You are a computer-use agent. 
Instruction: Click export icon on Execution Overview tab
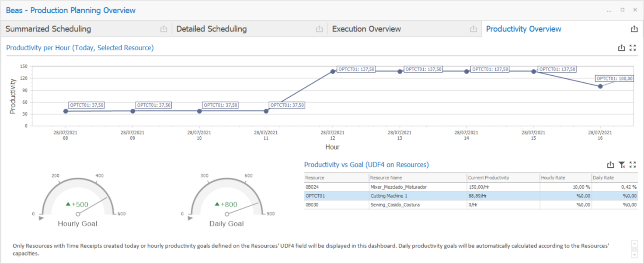[x=473, y=29]
